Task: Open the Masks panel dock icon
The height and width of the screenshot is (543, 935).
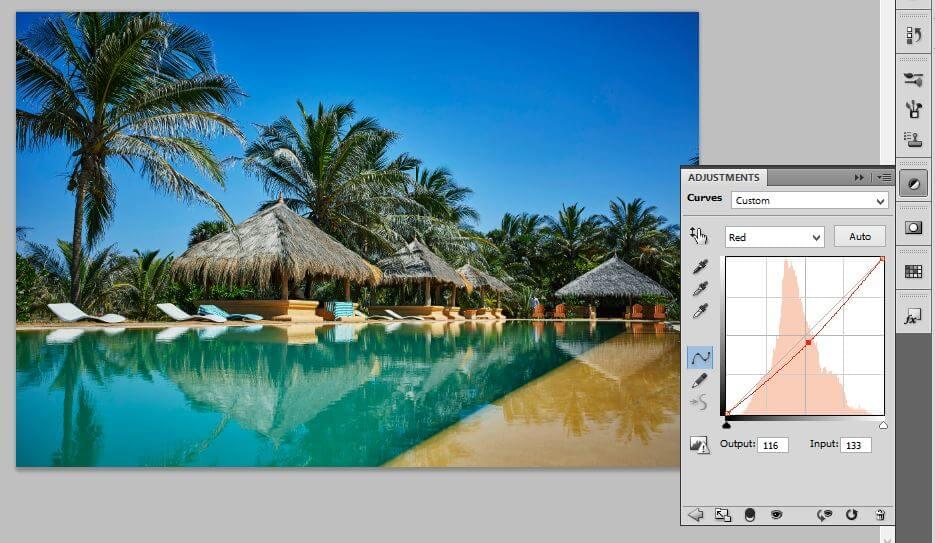Action: pos(913,227)
